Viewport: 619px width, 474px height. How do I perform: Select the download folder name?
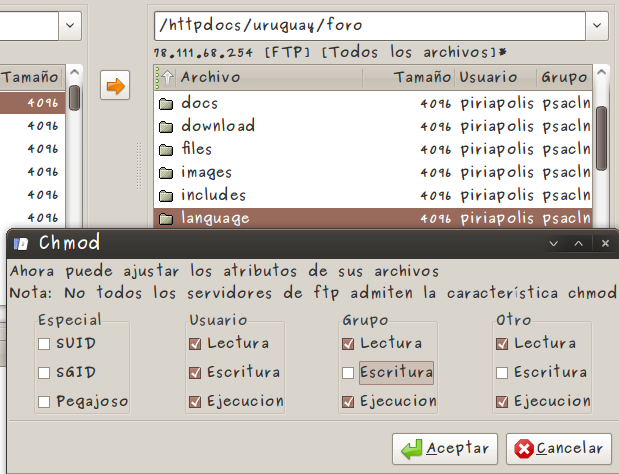pyautogui.click(x=218, y=126)
